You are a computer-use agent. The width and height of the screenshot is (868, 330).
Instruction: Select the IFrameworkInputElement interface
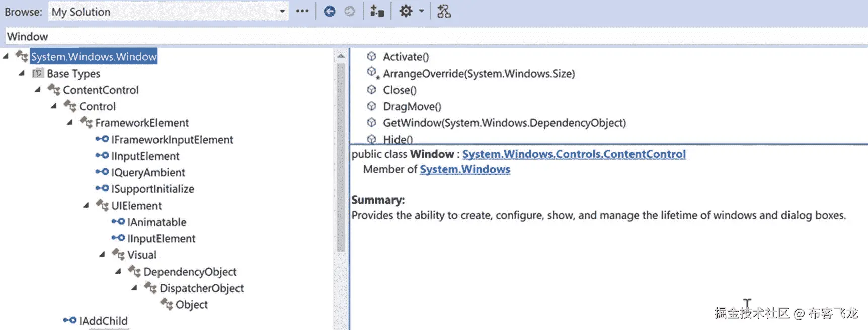172,140
